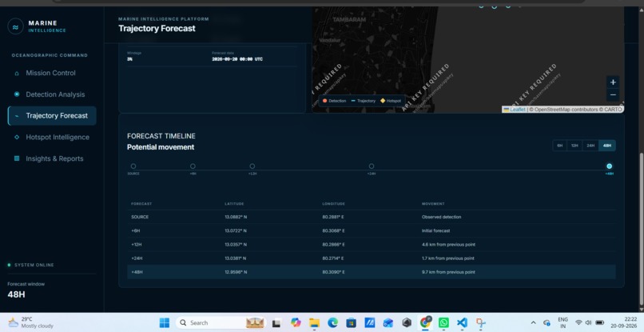Viewport: 644px width, 332px height.
Task: Click CARTO in map attribution
Action: click(x=613, y=110)
